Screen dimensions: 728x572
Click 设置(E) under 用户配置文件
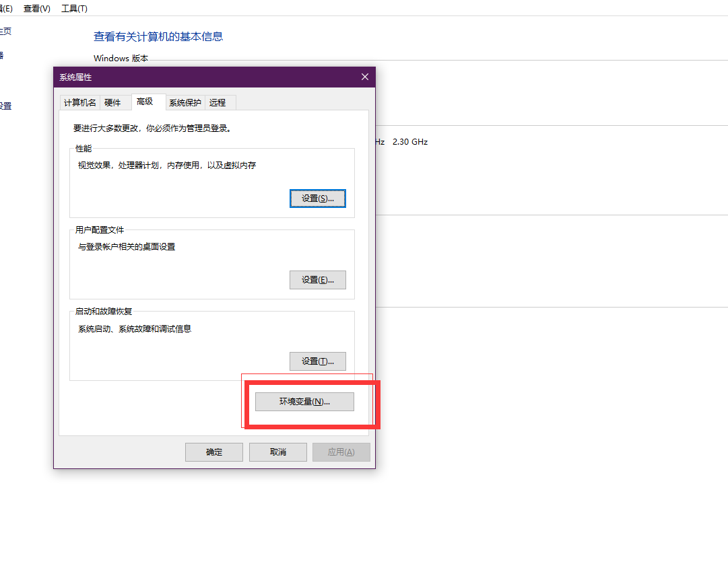[317, 280]
